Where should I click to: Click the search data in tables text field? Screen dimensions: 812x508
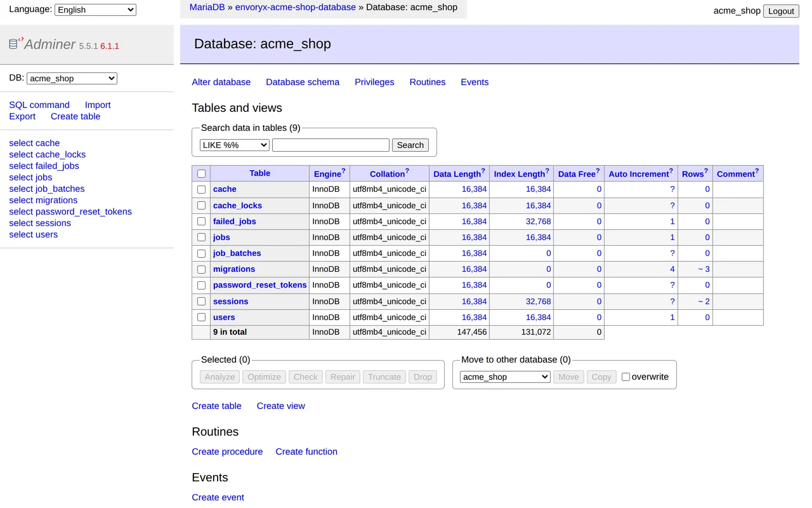point(331,145)
